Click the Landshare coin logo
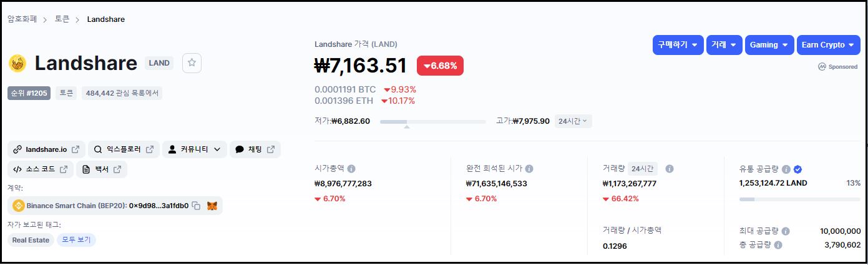This screenshot has width=868, height=265. point(17,63)
